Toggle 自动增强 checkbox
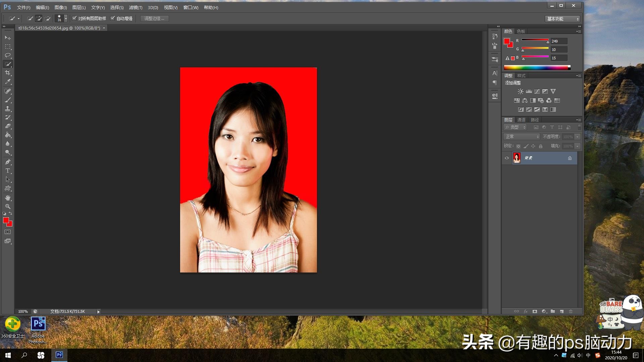644x362 pixels. click(113, 18)
